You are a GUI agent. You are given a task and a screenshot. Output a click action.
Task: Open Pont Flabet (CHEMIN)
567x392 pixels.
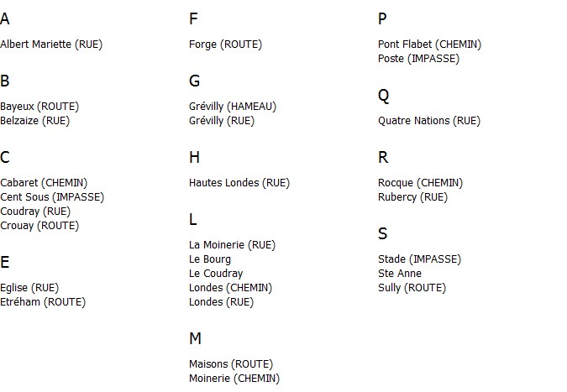(x=429, y=44)
